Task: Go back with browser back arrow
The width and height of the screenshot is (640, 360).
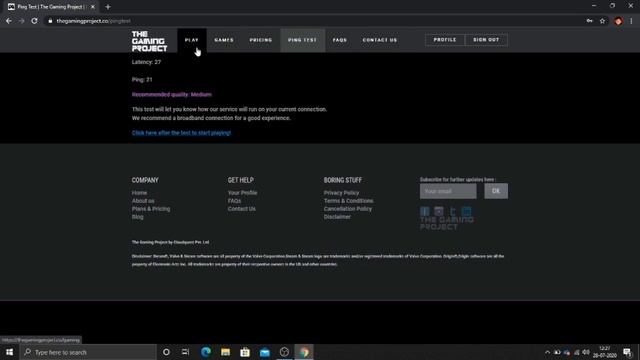Action: coord(9,21)
